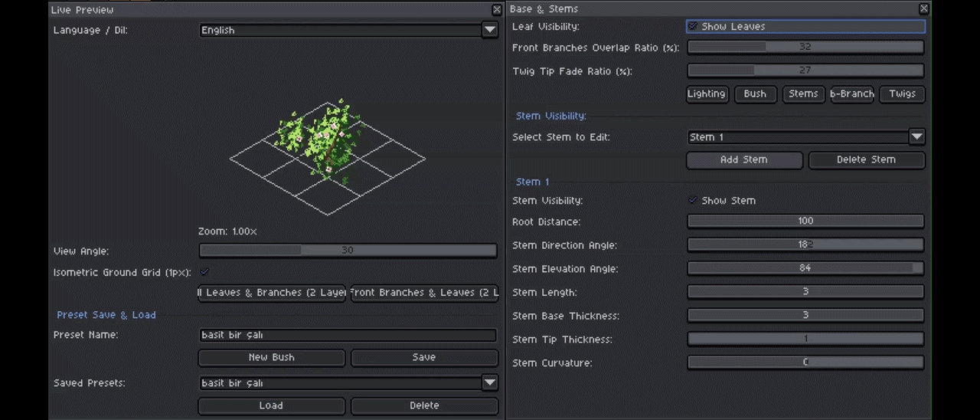Click the Delete preset button
Image resolution: width=980 pixels, height=420 pixels.
point(424,405)
